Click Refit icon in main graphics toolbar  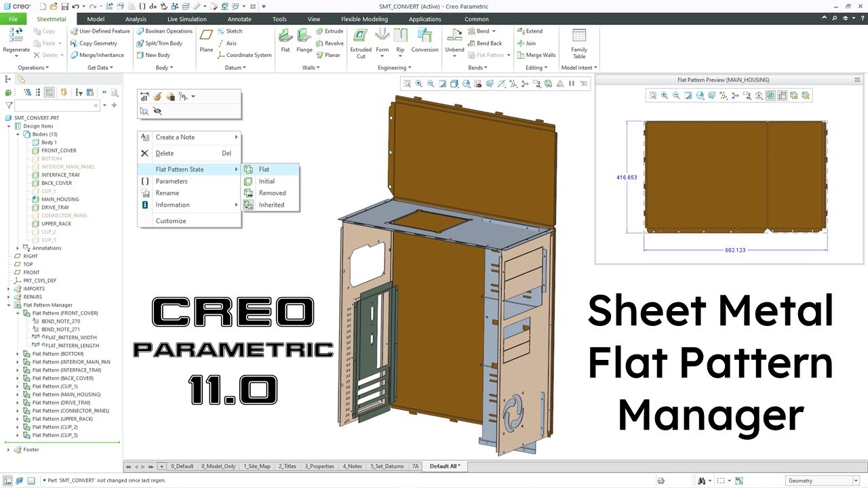[x=407, y=84]
